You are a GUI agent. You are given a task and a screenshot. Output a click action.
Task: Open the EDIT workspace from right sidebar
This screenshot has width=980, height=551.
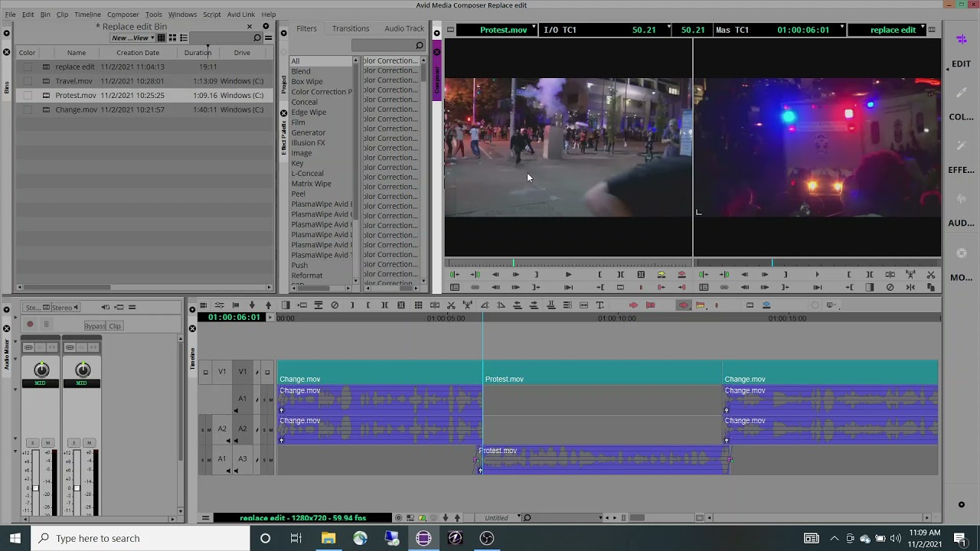[x=961, y=64]
